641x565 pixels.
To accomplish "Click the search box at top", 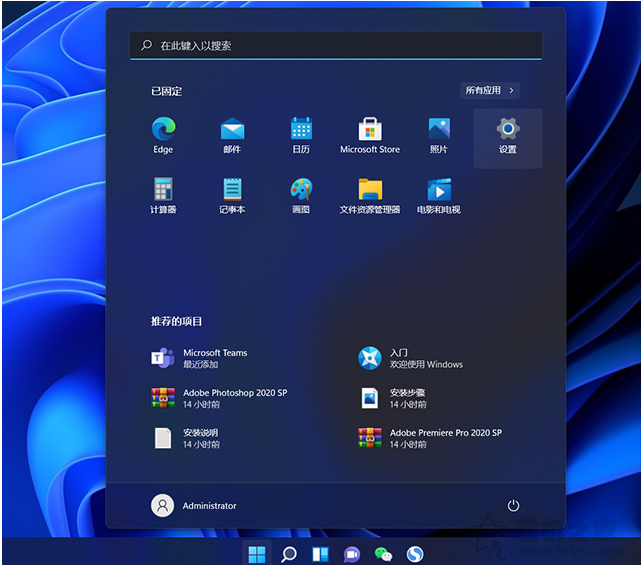I will coord(336,45).
